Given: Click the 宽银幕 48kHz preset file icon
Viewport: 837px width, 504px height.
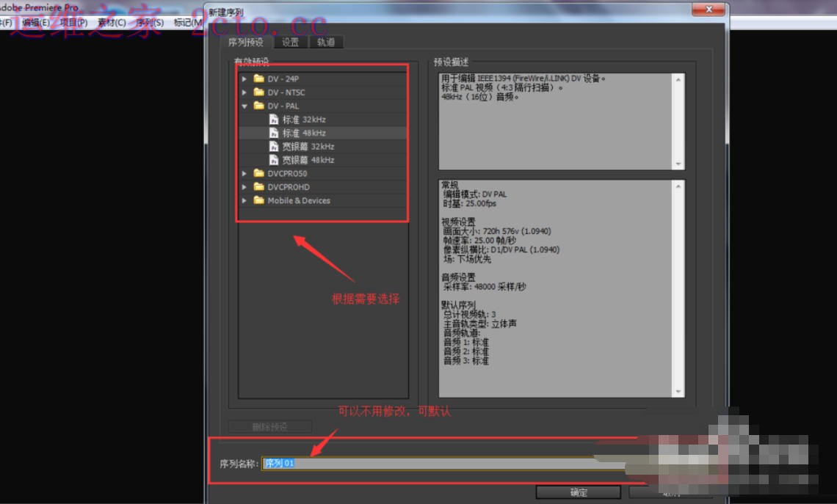Looking at the screenshot, I should coord(274,159).
